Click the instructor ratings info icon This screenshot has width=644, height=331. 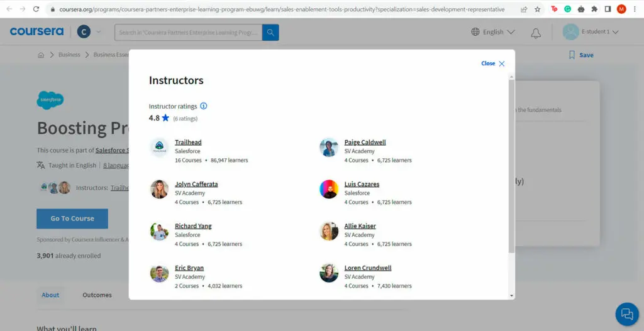click(204, 106)
